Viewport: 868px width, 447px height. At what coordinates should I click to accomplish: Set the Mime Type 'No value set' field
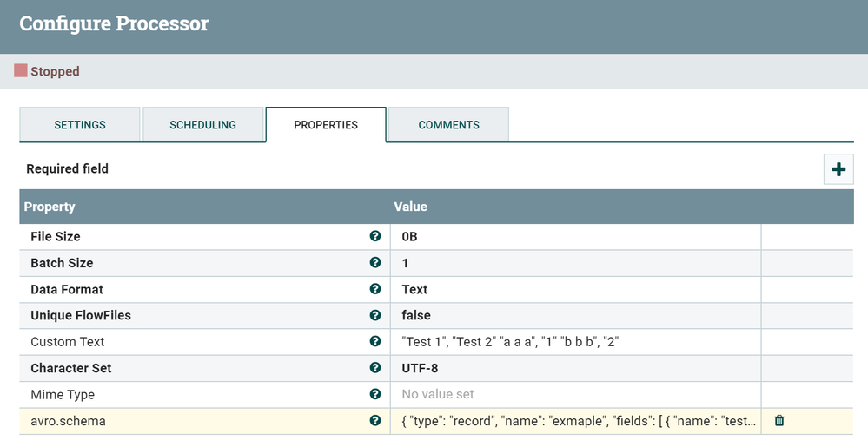click(576, 394)
